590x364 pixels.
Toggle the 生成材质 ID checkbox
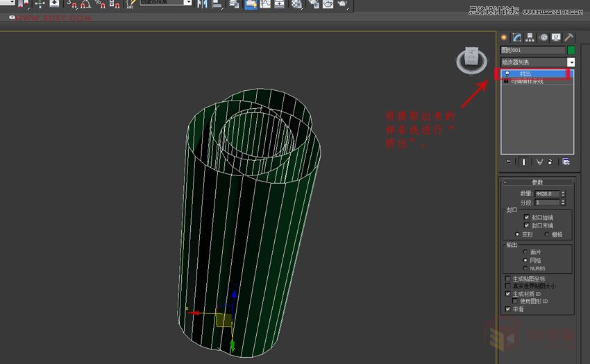(x=507, y=294)
